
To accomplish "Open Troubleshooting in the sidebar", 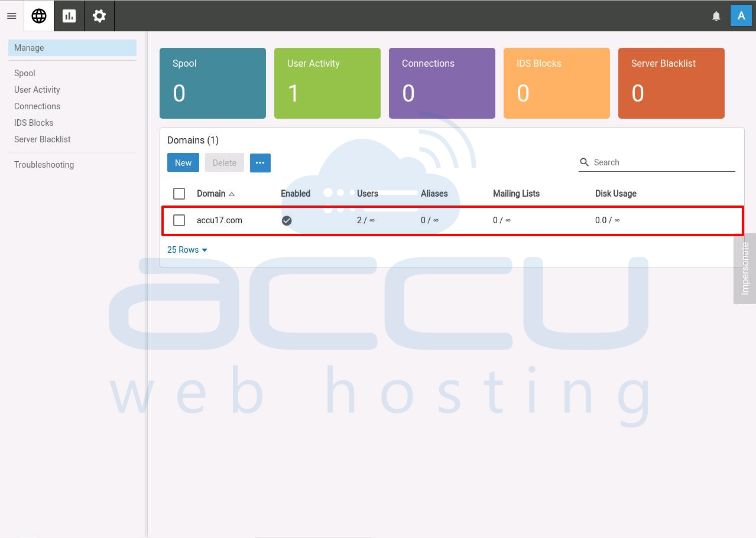I will (x=44, y=165).
